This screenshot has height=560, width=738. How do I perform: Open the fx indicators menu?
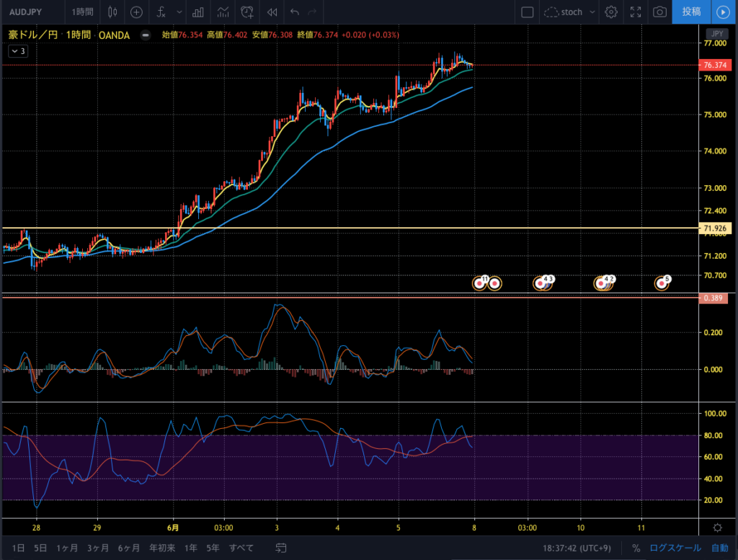pyautogui.click(x=161, y=12)
